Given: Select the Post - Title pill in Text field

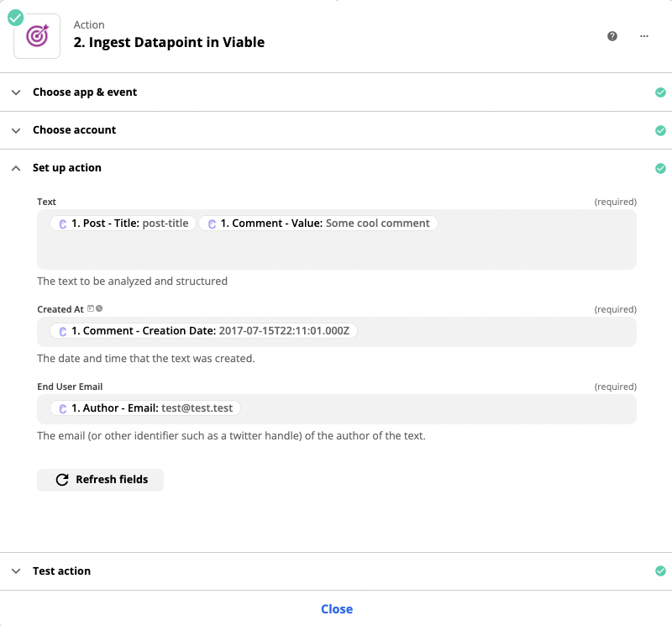Looking at the screenshot, I should click(x=123, y=224).
